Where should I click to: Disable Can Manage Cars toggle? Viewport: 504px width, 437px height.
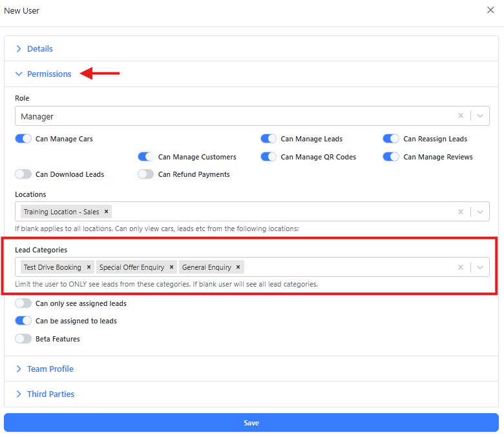(x=23, y=139)
